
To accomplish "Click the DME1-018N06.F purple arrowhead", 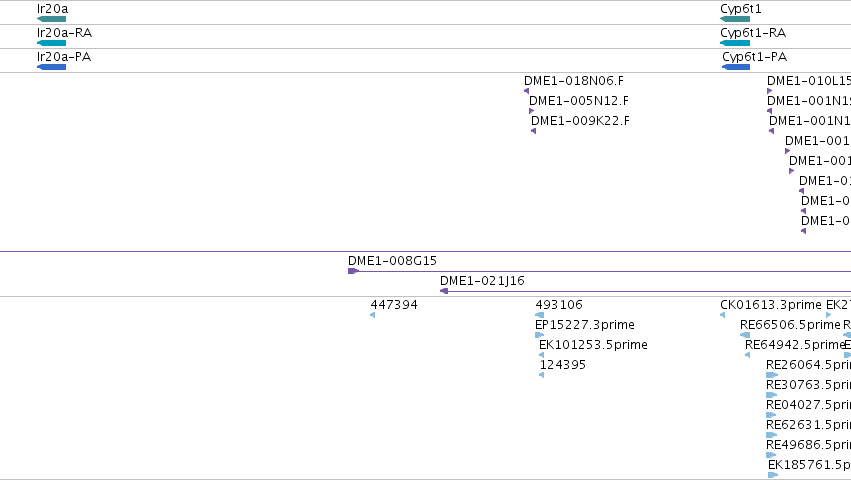I will coord(526,91).
